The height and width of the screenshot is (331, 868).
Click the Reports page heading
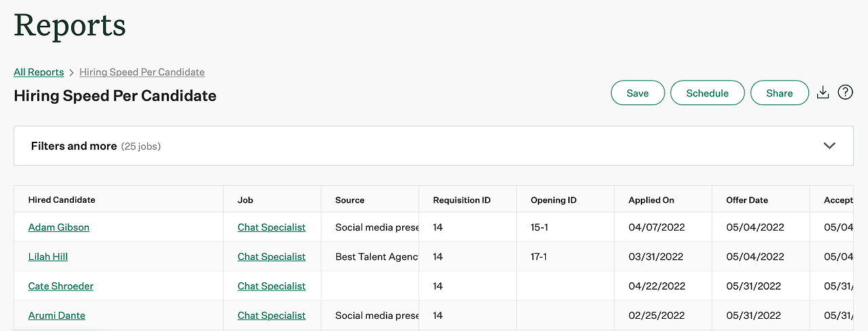point(70,26)
